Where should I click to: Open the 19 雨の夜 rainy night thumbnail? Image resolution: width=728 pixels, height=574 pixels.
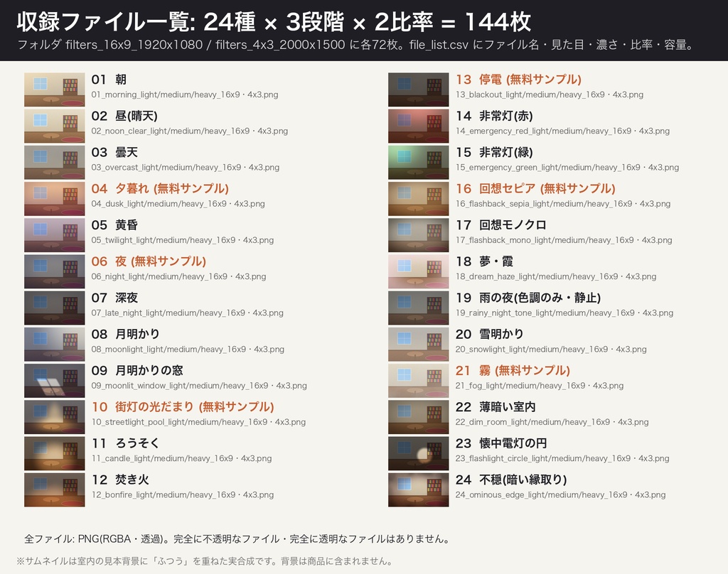point(418,308)
